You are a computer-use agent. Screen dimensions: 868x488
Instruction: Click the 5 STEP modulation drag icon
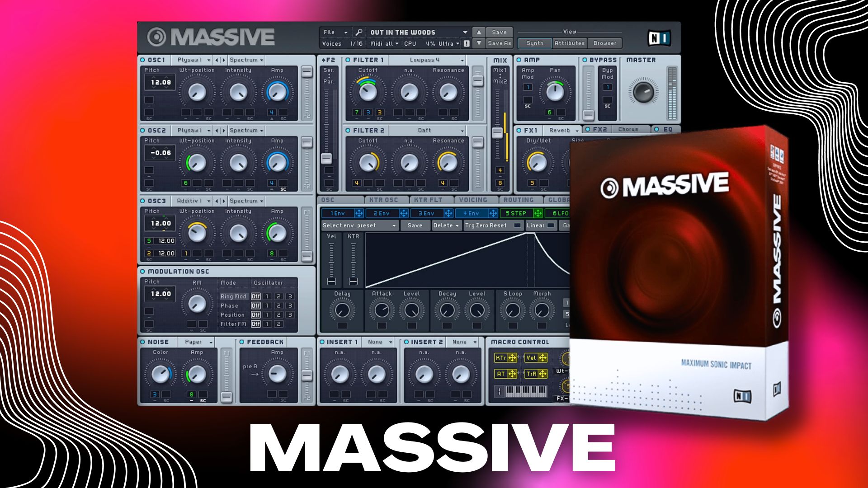pyautogui.click(x=538, y=213)
